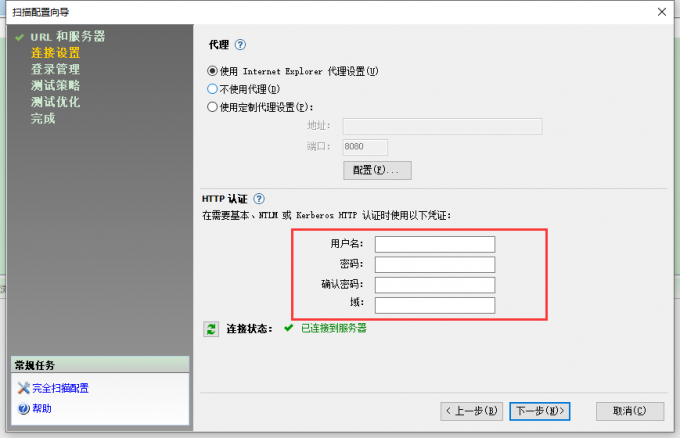680x438 pixels.
Task: Choose 使用定制代理设置 radio option
Action: pyautogui.click(x=211, y=107)
